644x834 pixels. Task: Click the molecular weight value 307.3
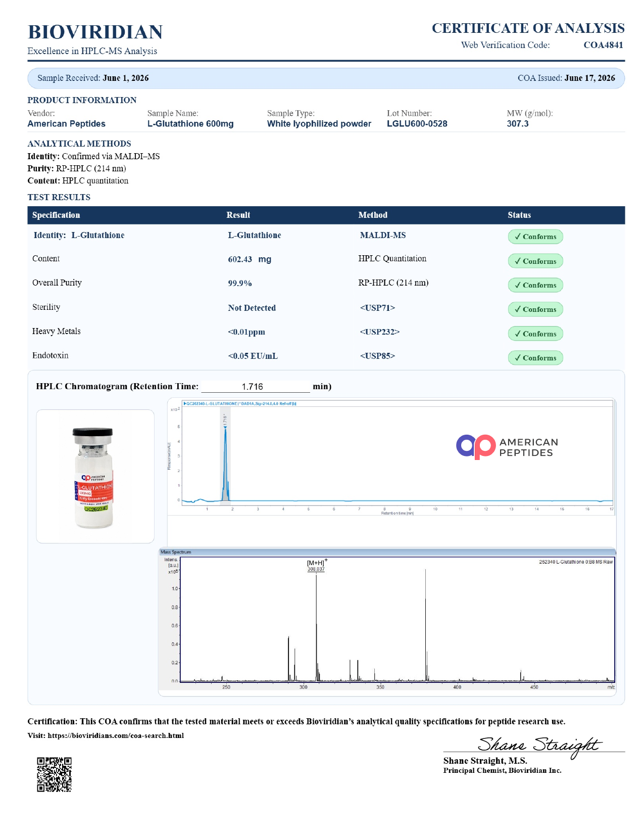[x=518, y=124]
